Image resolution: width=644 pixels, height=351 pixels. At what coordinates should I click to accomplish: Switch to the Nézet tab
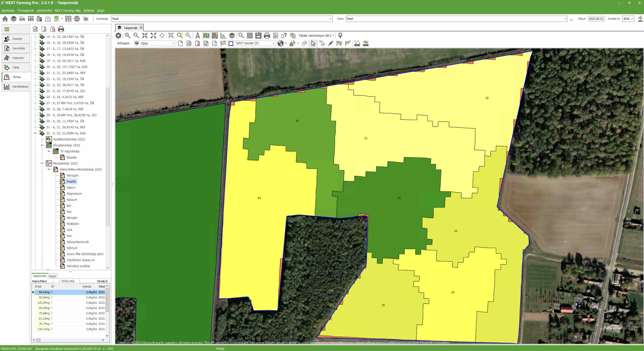pos(52,276)
